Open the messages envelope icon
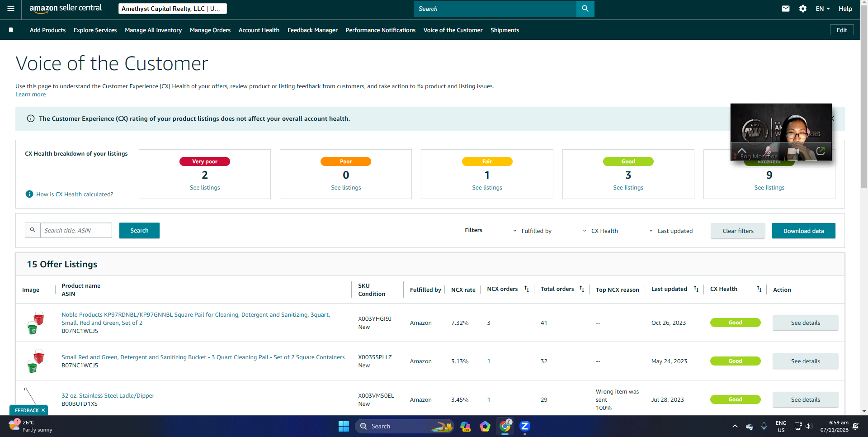 coord(786,9)
